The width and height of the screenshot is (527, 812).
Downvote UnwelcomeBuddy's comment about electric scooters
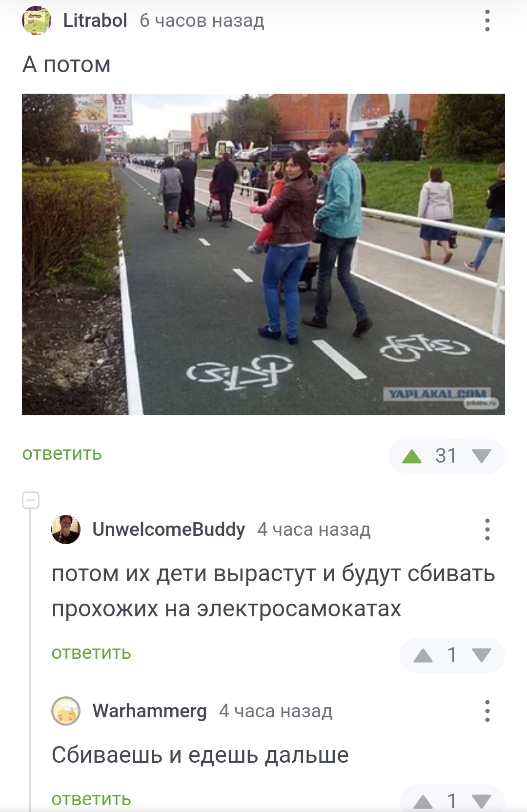coord(482,655)
